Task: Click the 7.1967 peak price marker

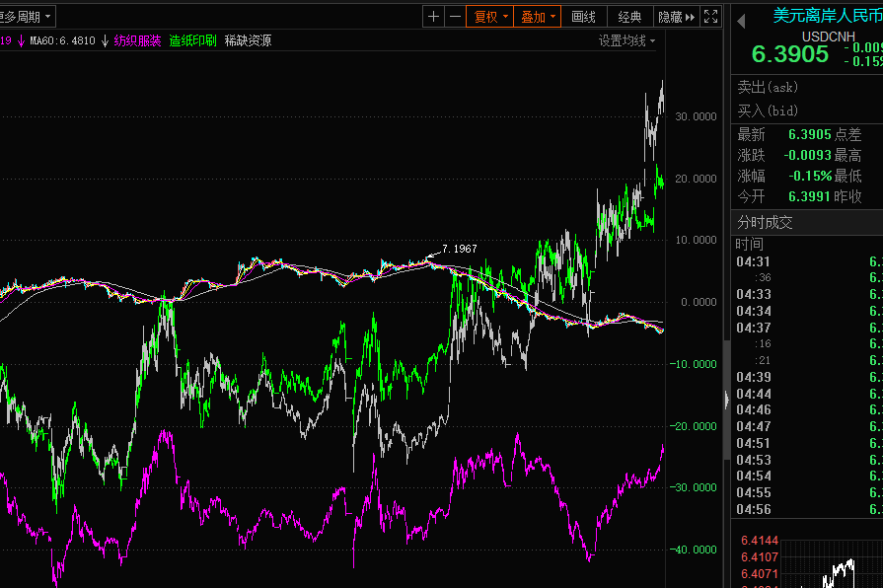Action: pos(459,249)
